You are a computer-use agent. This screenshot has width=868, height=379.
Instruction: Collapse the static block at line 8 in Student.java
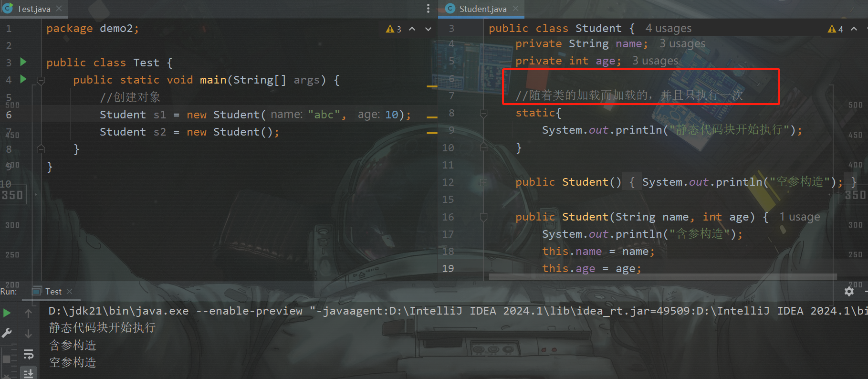pyautogui.click(x=483, y=114)
